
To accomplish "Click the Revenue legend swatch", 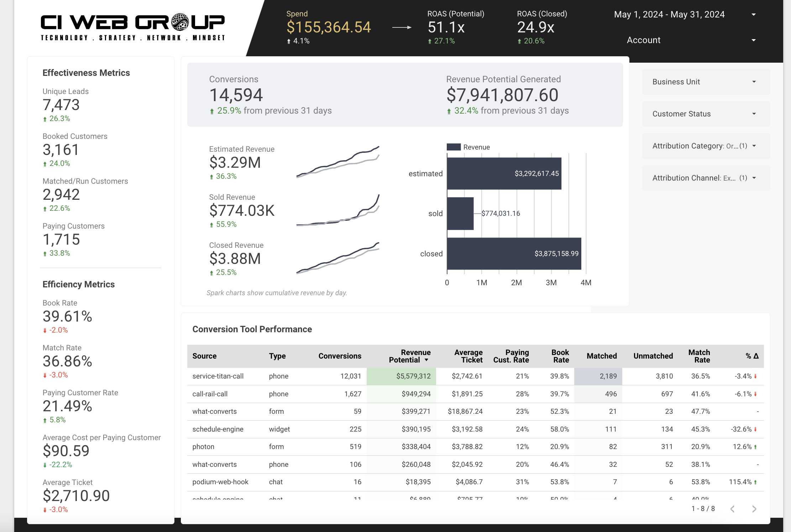I will 454,147.
